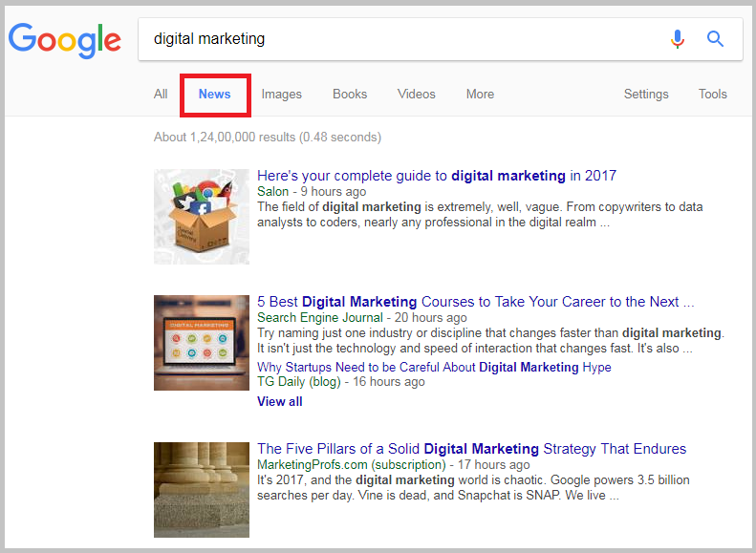Switch to the All tab
The width and height of the screenshot is (756, 553).
(x=161, y=94)
